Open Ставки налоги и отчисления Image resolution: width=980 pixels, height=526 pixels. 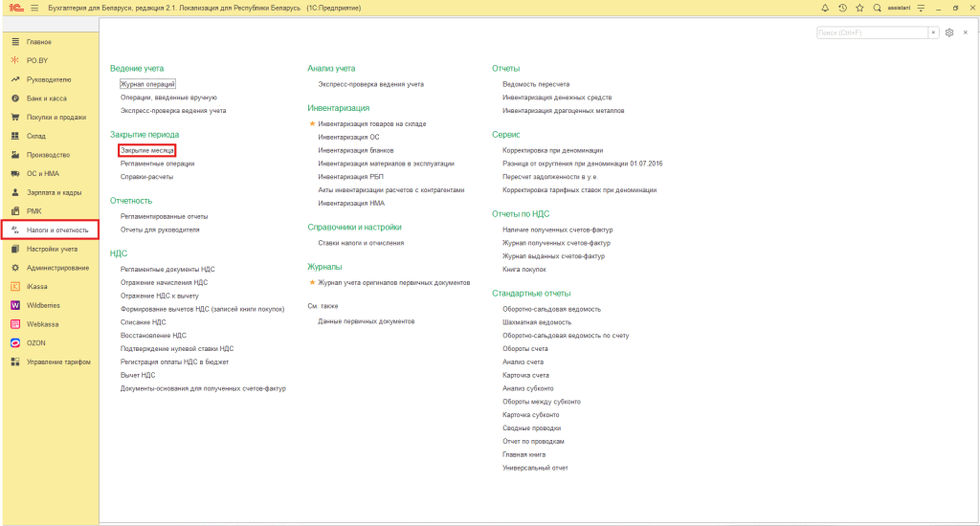361,242
